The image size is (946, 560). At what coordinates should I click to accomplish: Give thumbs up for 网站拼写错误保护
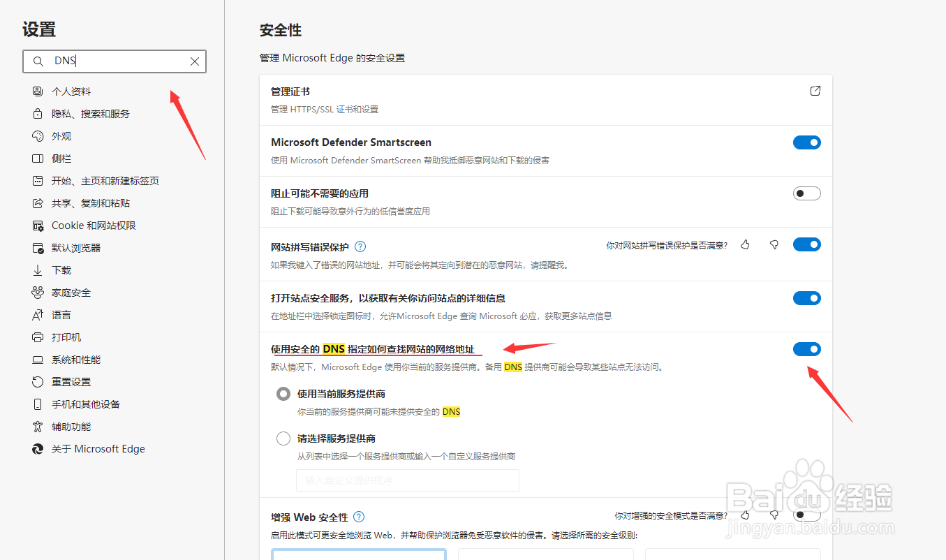(x=746, y=244)
